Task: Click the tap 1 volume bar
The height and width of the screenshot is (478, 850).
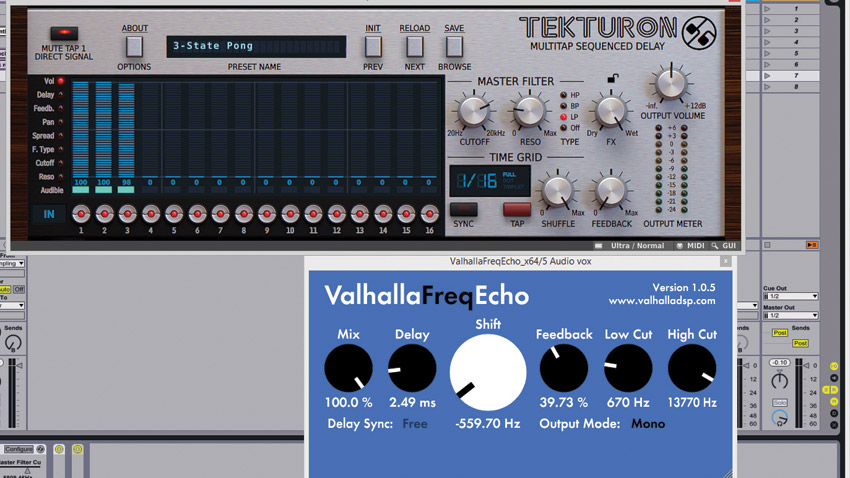Action: [x=81, y=130]
